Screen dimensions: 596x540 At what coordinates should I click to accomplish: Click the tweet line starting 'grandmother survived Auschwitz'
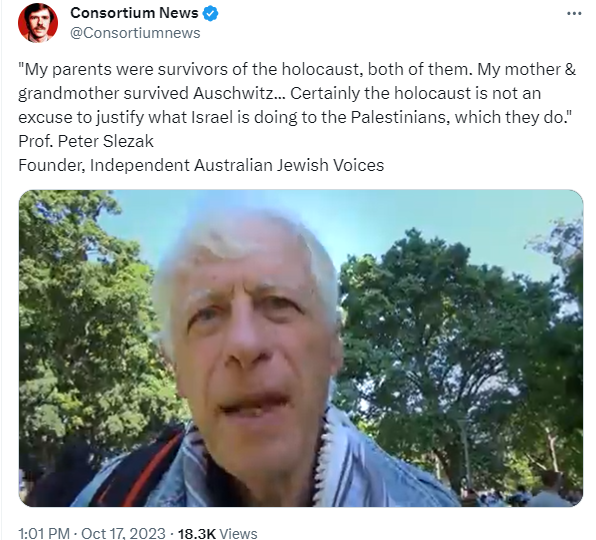(x=279, y=93)
